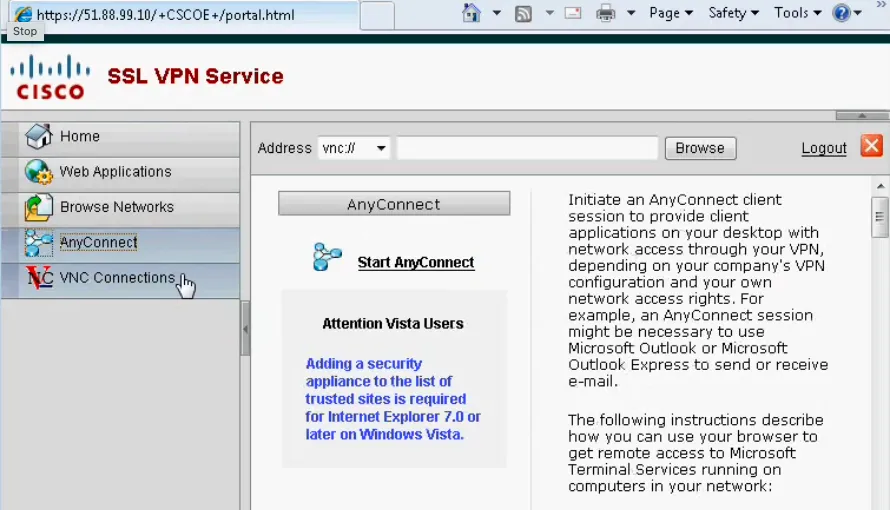This screenshot has height=510, width=890.
Task: Open the Safety menu
Action: [733, 13]
